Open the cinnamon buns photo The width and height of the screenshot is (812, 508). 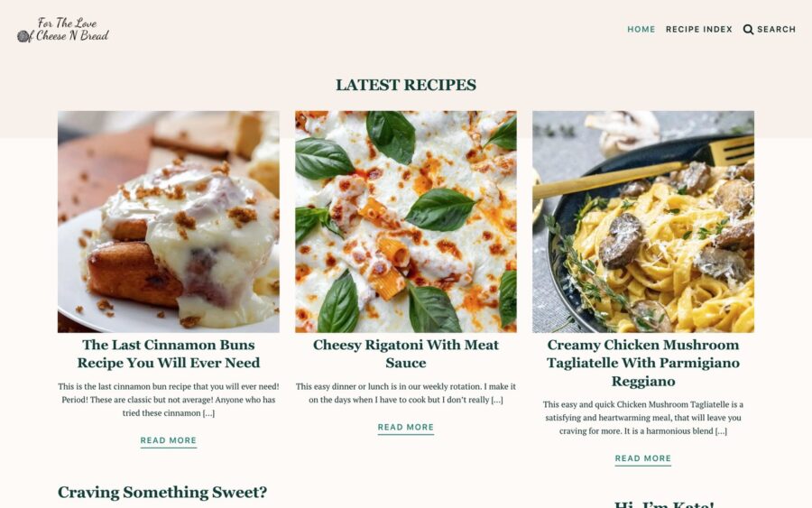pyautogui.click(x=169, y=222)
